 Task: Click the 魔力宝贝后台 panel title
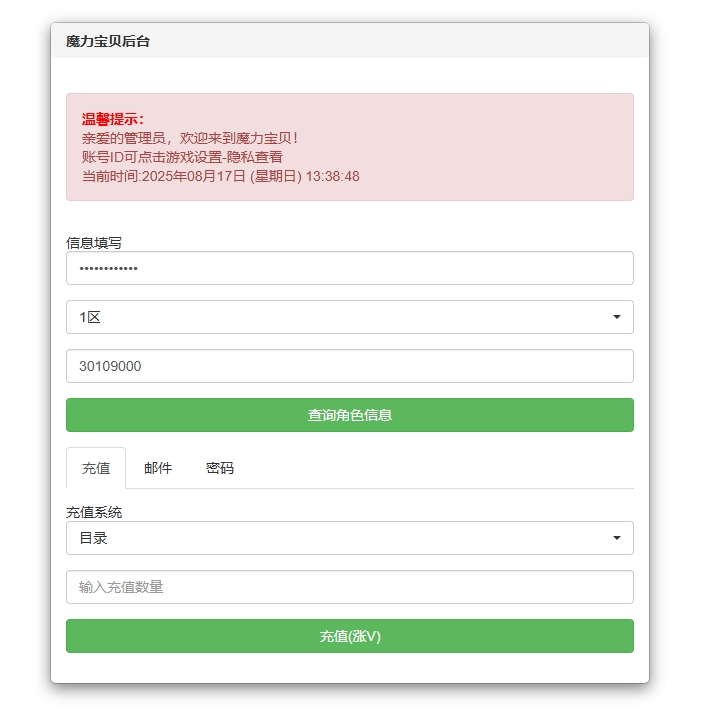point(108,41)
